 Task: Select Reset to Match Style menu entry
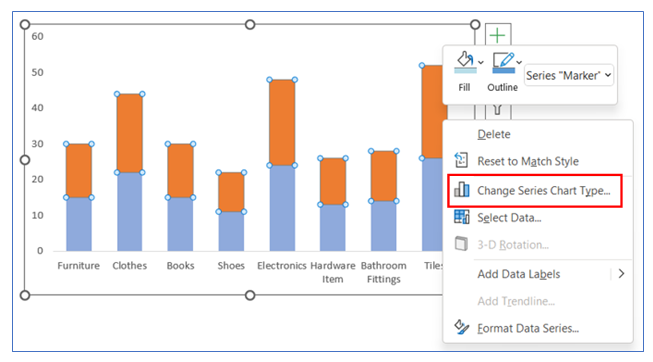528,161
